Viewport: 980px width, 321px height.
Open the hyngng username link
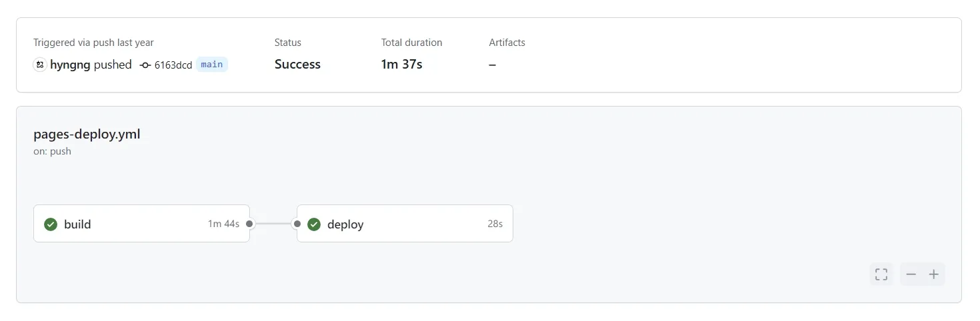pyautogui.click(x=70, y=65)
